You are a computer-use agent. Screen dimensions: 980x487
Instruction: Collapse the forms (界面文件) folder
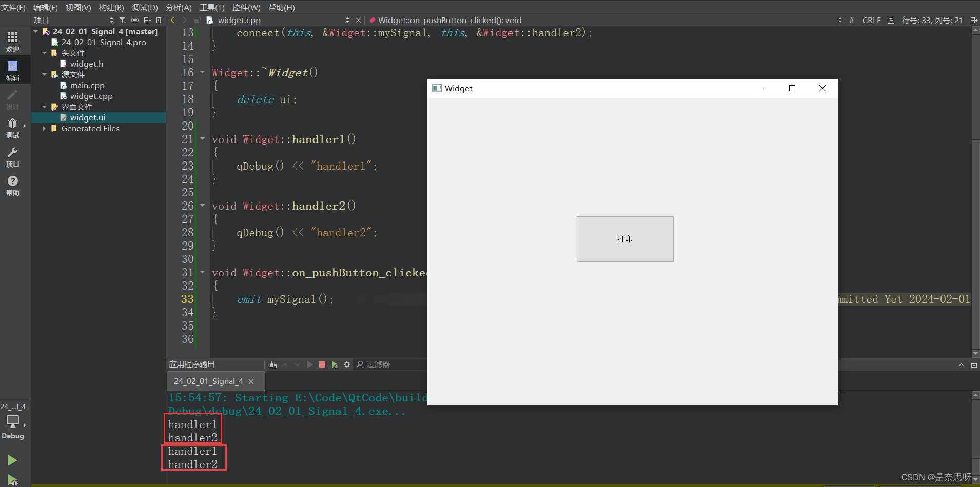point(45,107)
